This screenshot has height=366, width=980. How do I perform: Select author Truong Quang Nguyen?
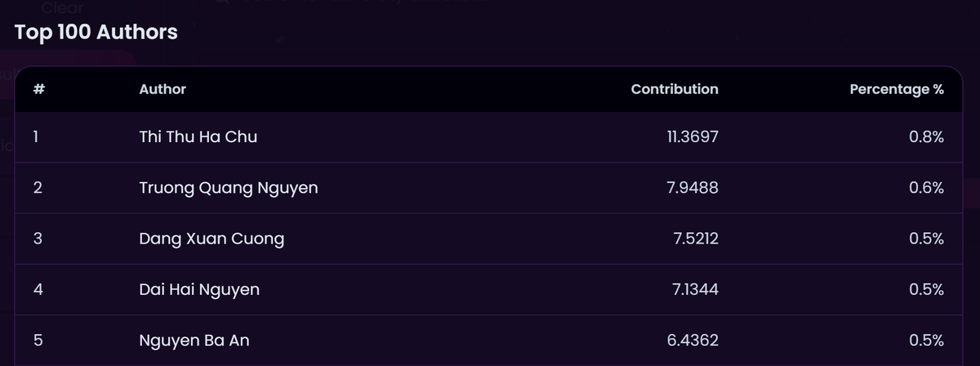[229, 188]
